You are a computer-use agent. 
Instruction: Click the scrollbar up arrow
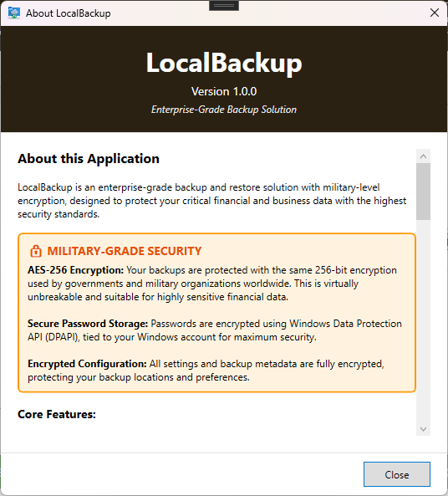point(423,156)
